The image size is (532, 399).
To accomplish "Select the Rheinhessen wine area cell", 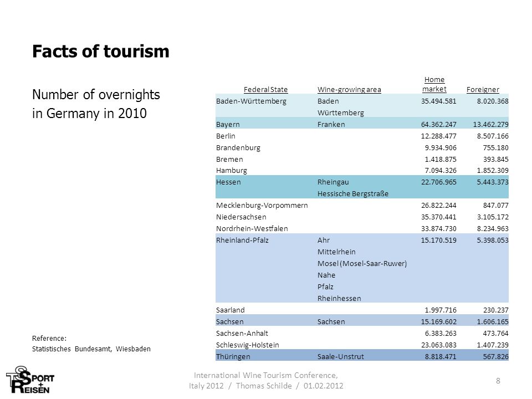I will pos(339,299).
